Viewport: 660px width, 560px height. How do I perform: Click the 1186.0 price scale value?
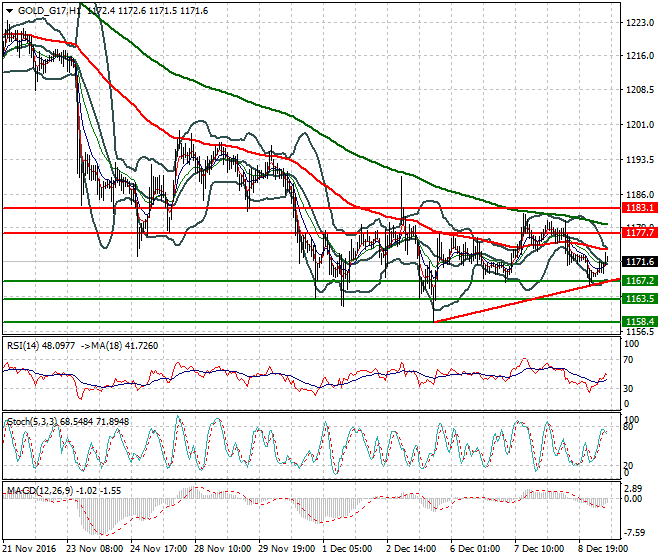tap(640, 195)
